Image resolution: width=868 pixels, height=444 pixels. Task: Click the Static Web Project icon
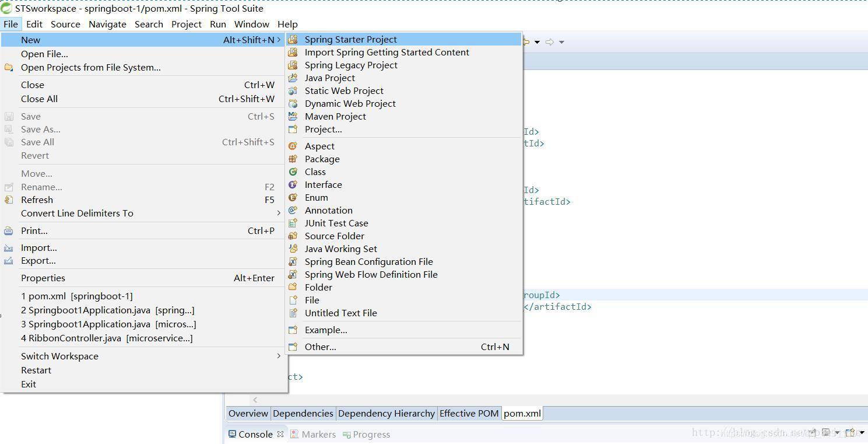coord(293,91)
